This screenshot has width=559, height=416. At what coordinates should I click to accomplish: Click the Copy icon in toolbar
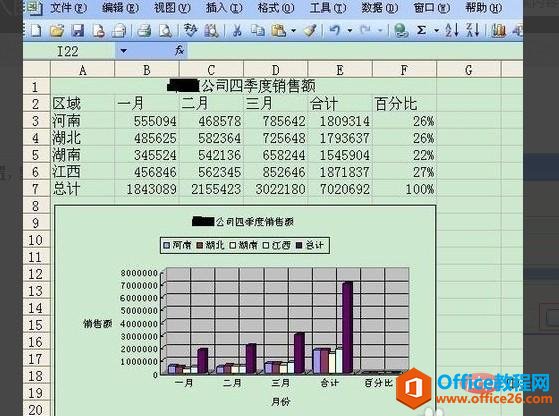point(257,31)
